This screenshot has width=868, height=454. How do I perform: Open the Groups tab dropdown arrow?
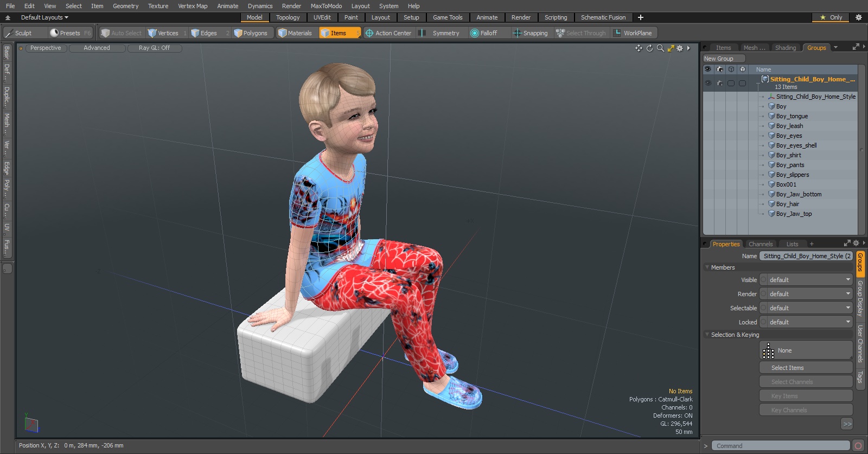tap(835, 48)
